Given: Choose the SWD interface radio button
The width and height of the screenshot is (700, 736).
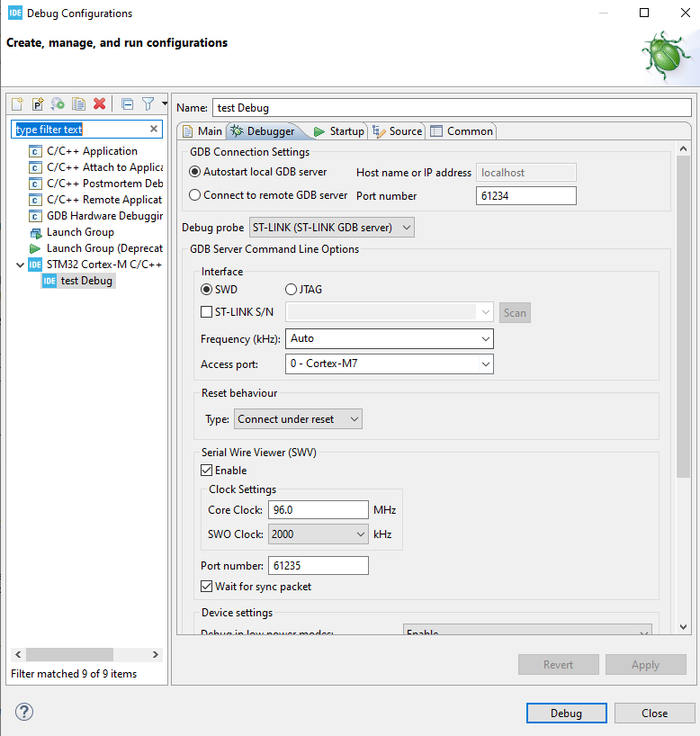Looking at the screenshot, I should [206, 290].
